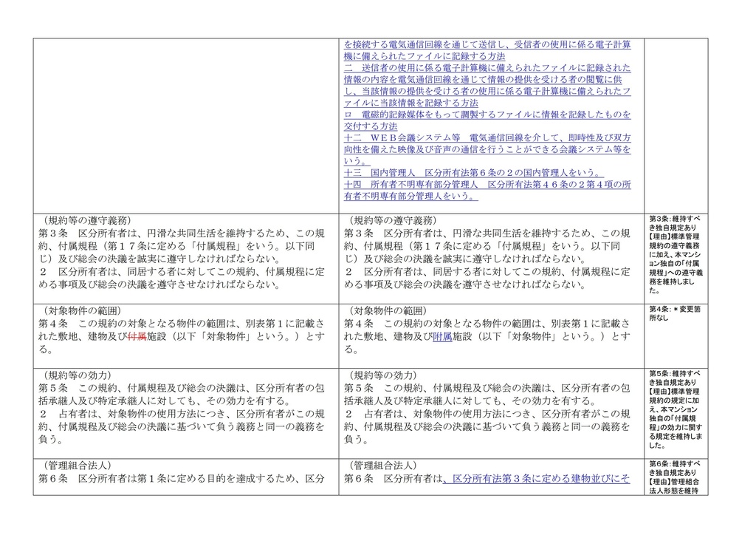
Task: Click the underlined line starting 十三 国内管理人
Action: [473, 173]
